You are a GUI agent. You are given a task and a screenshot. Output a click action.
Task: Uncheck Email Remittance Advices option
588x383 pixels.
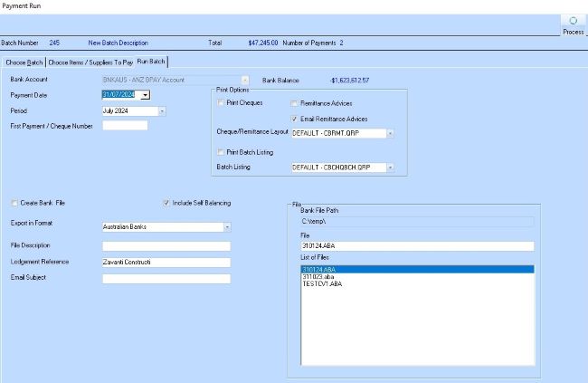coord(295,119)
